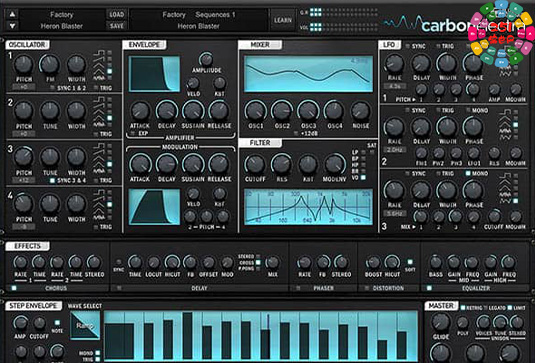535x363 pixels.
Task: Select LP filter type
Action: [363, 152]
